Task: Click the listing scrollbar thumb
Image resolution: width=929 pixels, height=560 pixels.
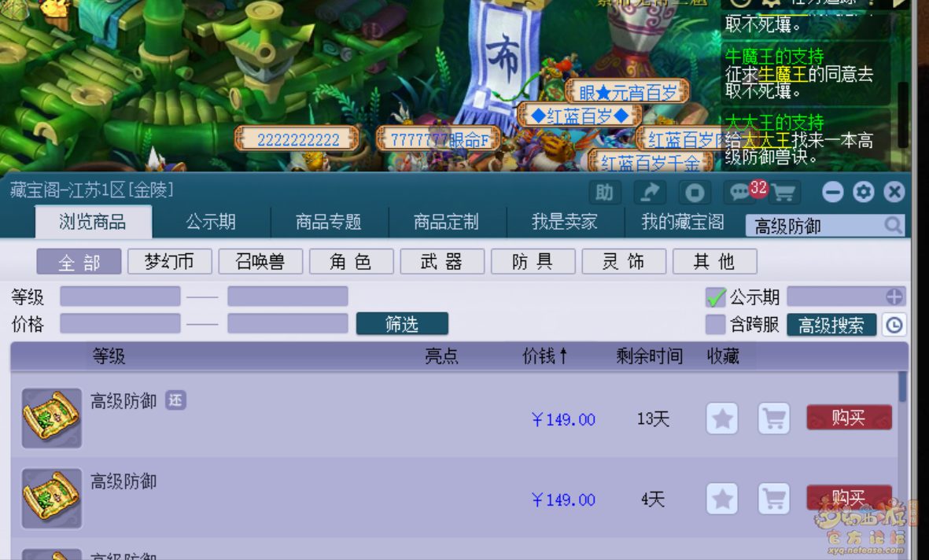Action: coord(902,386)
